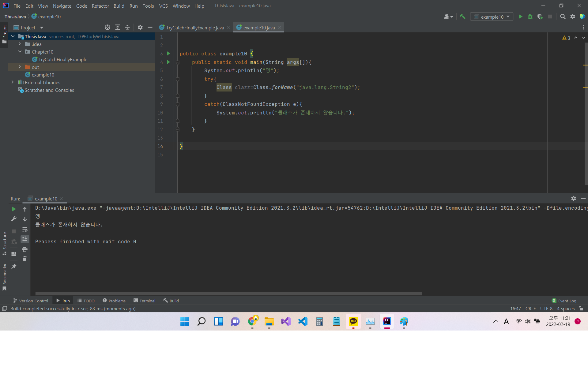Click the Debug bug icon in toolbar
This screenshot has height=370, width=588.
[x=530, y=17]
